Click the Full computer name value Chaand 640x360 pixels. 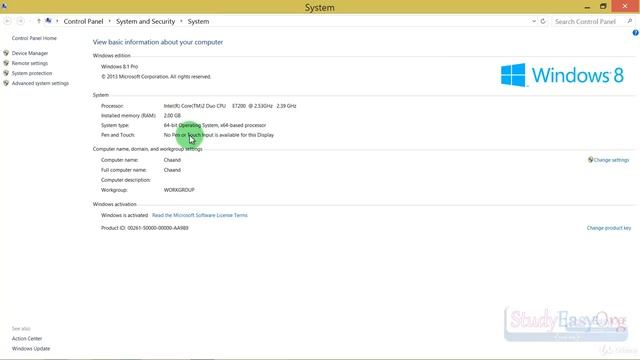pos(172,170)
